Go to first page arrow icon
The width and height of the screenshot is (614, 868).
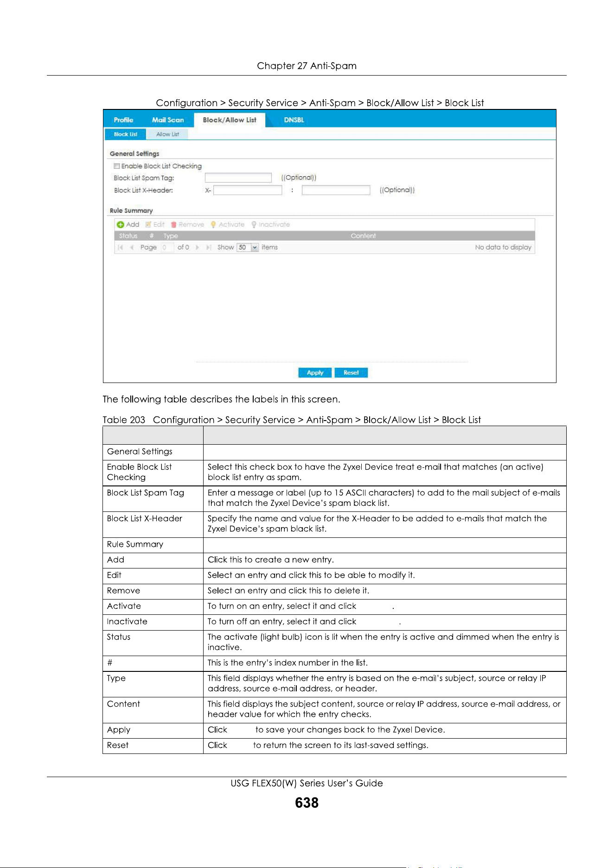[121, 248]
